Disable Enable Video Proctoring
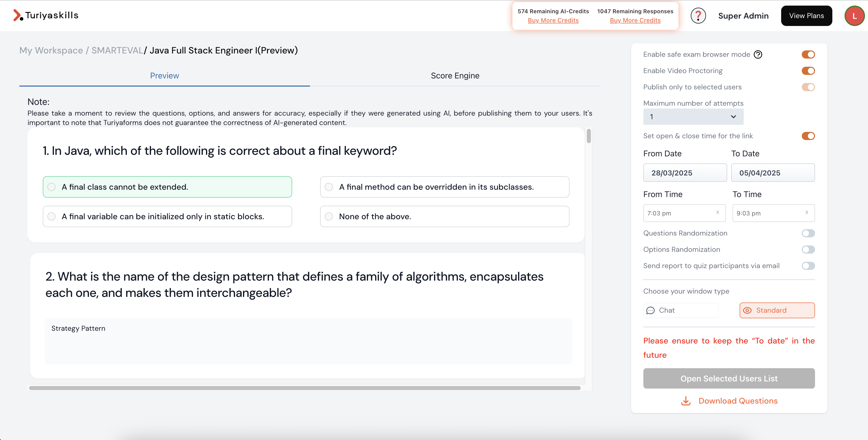The width and height of the screenshot is (868, 440). (x=809, y=71)
